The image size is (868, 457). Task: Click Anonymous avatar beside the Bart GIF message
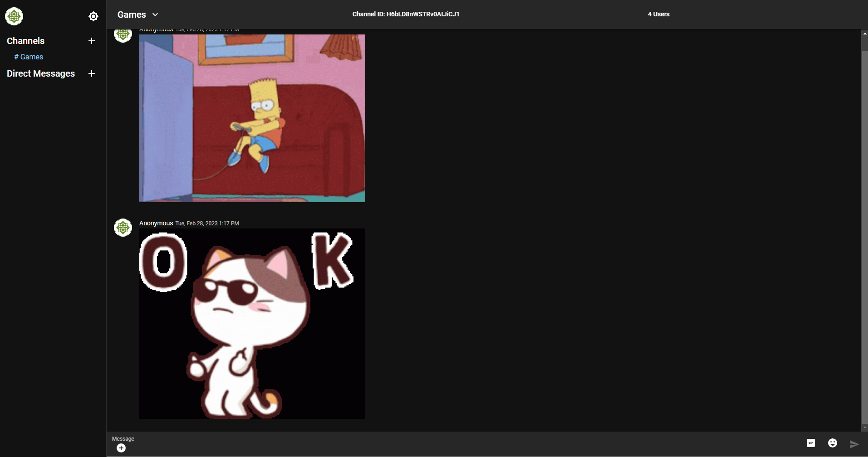point(123,35)
